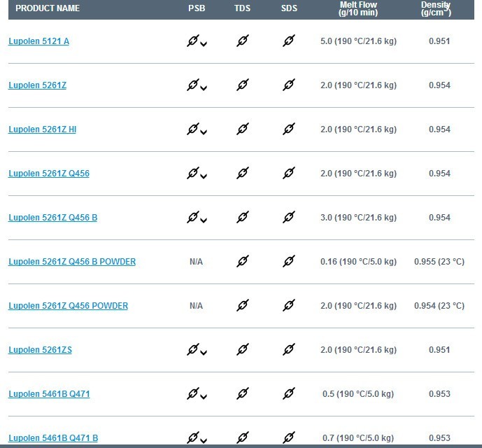The height and width of the screenshot is (448, 482).
Task: Expand PSB chevron for Lupolen 5261Z Q456 B row
Action: [204, 220]
